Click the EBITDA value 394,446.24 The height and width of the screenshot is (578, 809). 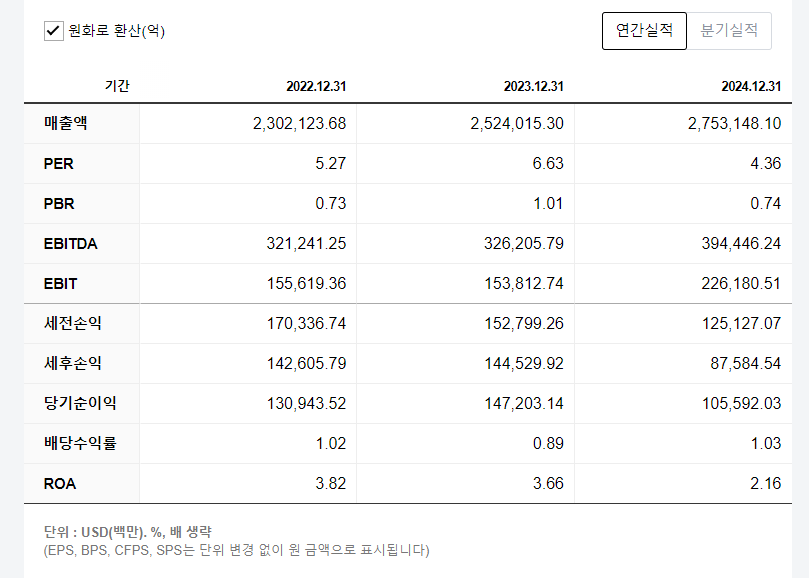741,244
